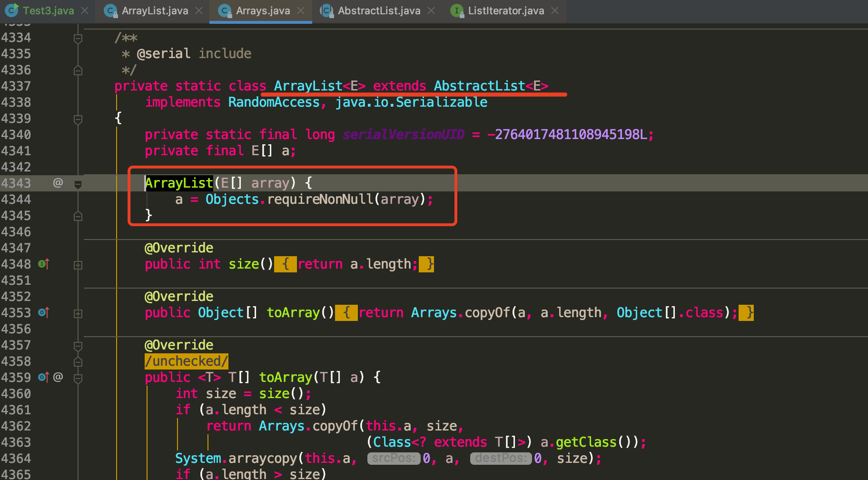Click the RandomAccess interface name
The image size is (868, 480).
click(274, 102)
